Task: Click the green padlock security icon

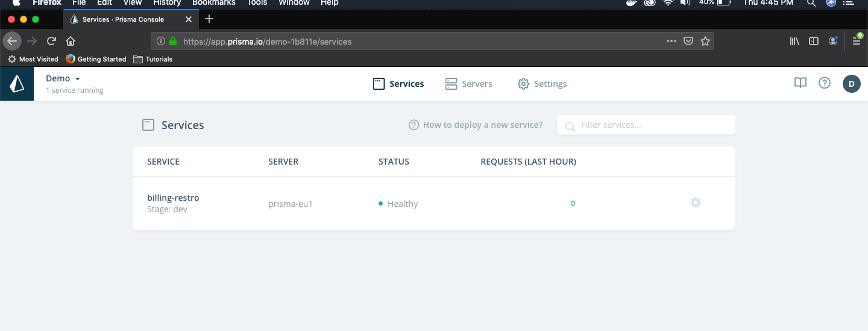Action: 174,42
